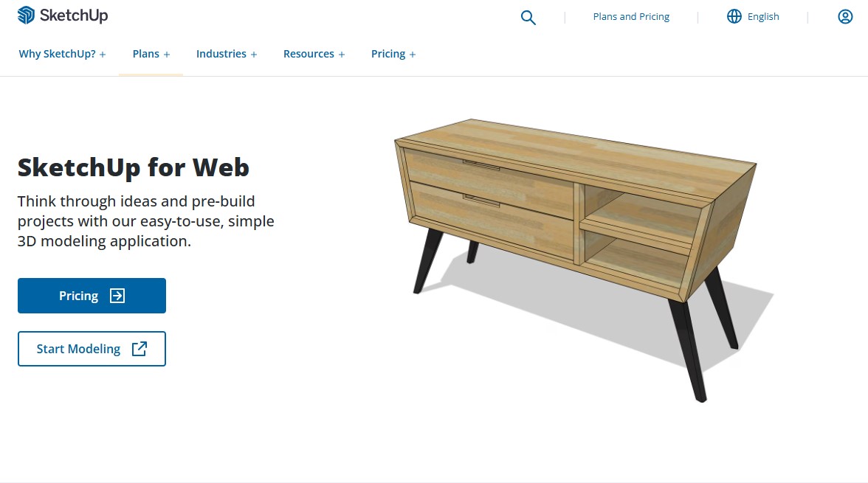
Task: Open the user account profile icon
Action: (845, 17)
